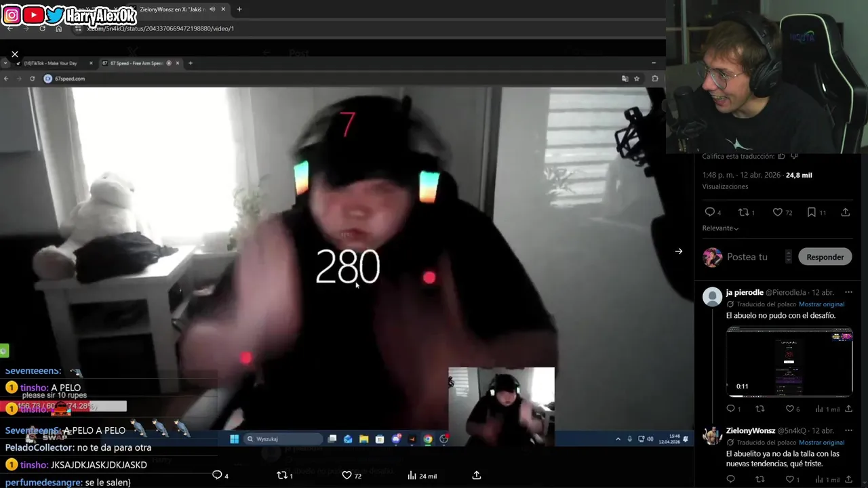Screen dimensions: 868x488
Task: Open ja pierodle username link
Action: pyautogui.click(x=745, y=292)
